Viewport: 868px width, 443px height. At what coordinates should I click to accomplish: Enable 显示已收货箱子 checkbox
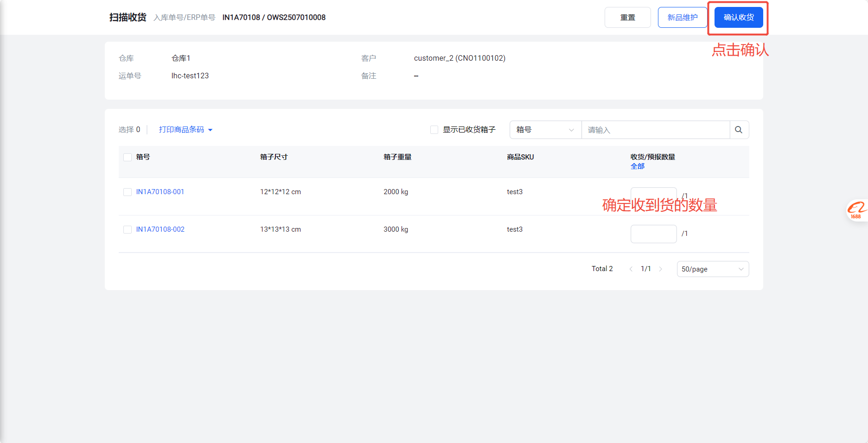click(434, 130)
